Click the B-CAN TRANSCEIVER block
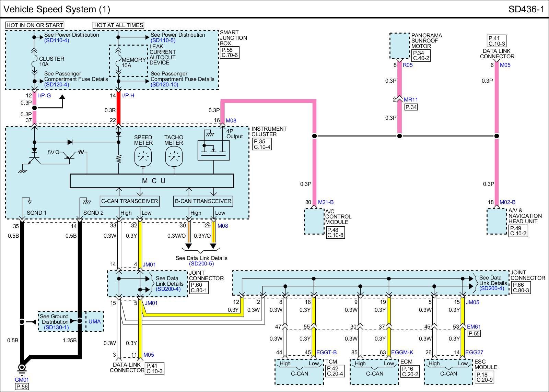The height and width of the screenshot is (392, 549). click(x=203, y=201)
